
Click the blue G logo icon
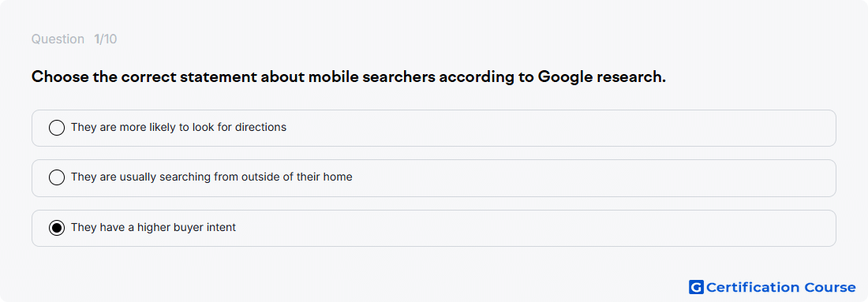pyautogui.click(x=696, y=287)
